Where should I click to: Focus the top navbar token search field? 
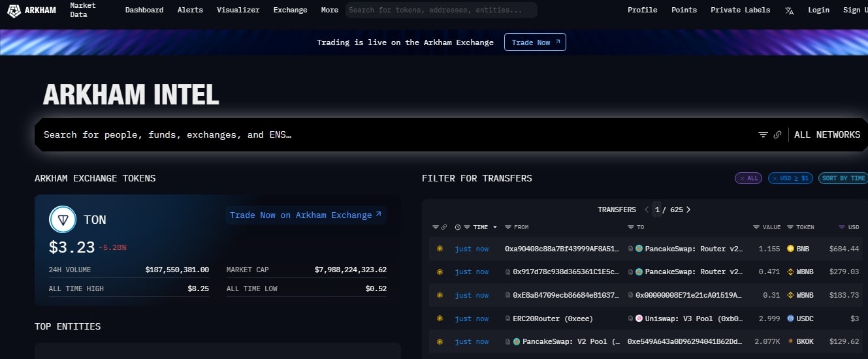click(442, 10)
